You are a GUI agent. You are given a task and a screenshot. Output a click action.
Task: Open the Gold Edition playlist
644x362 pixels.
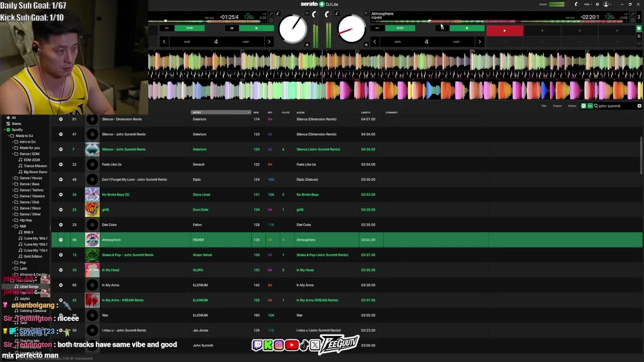pos(33,256)
